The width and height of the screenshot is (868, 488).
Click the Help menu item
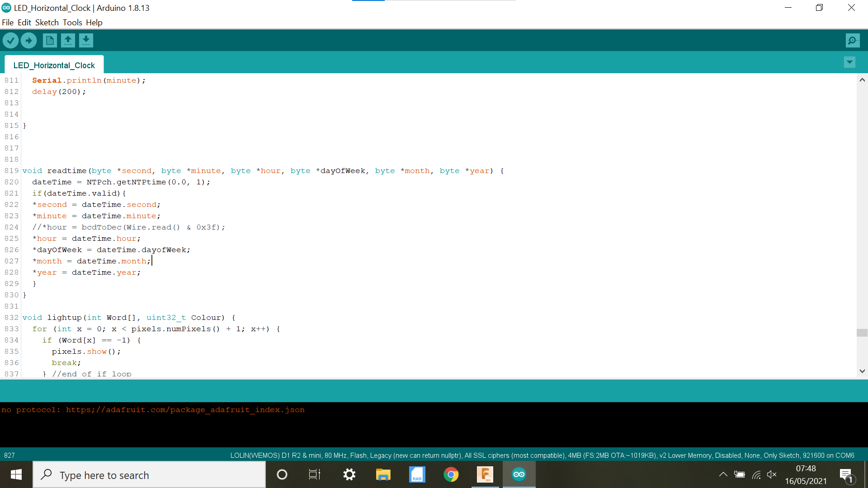[94, 23]
